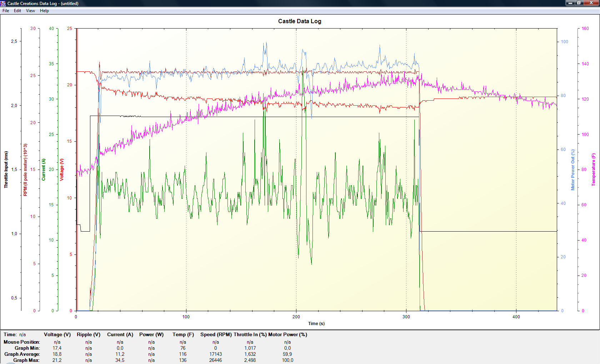600x364 pixels.
Task: Click the Power (W) column header
Action: click(x=151, y=335)
